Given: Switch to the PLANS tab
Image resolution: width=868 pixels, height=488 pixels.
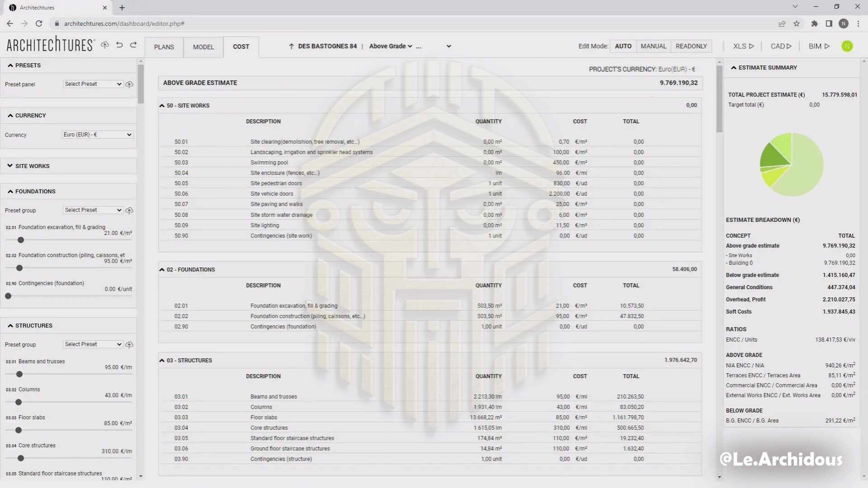Looking at the screenshot, I should (164, 47).
